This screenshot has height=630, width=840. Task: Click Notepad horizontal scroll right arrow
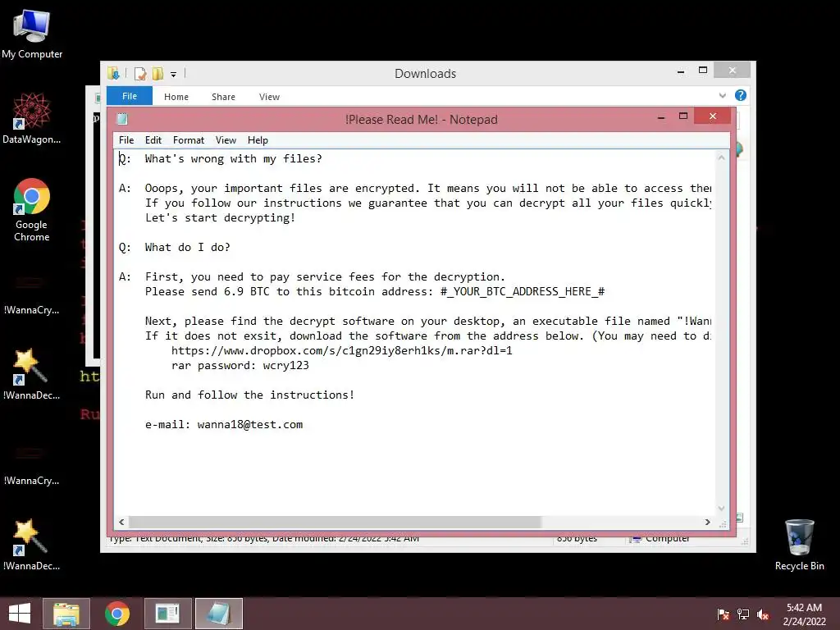coord(708,522)
